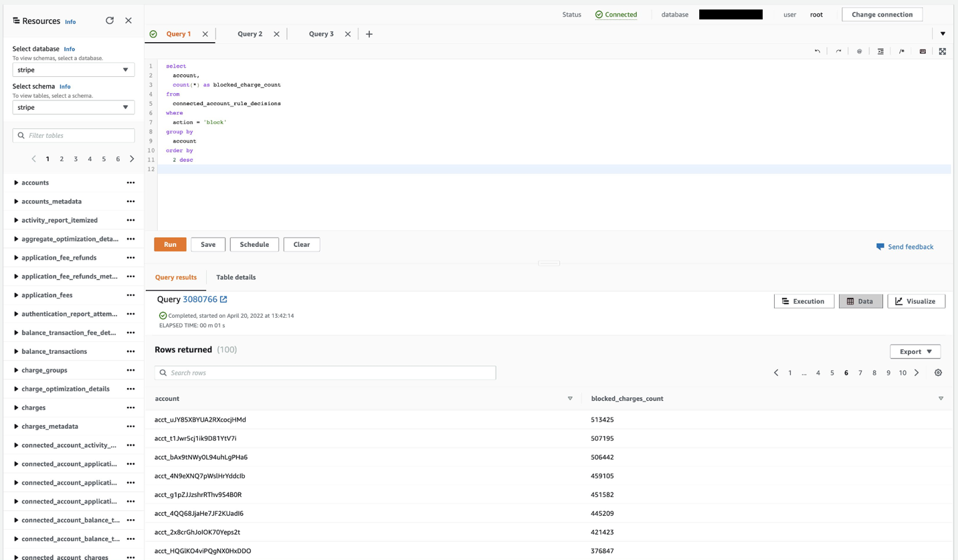Click the undo icon in editor toolbar
Viewport: 958px width, 560px height.
tap(817, 52)
